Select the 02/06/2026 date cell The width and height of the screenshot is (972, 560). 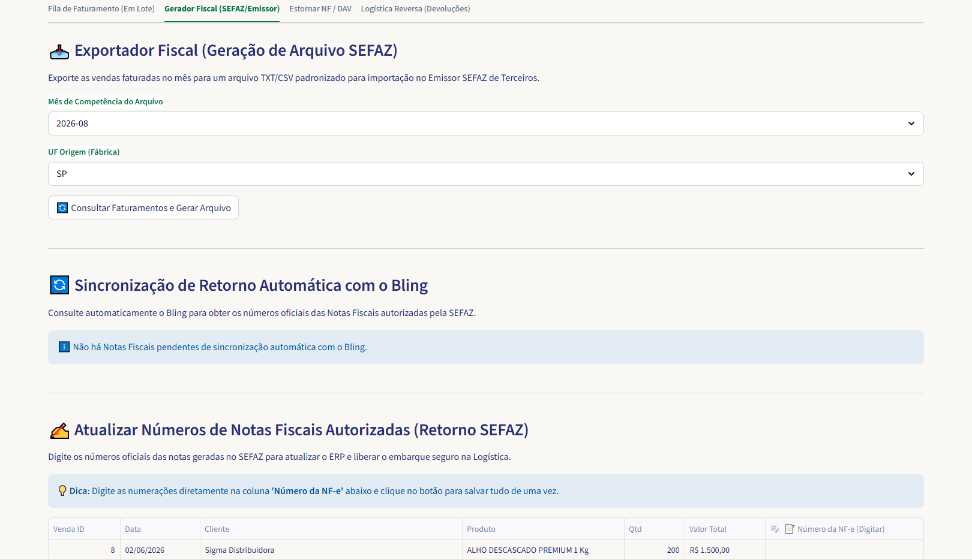click(160, 550)
